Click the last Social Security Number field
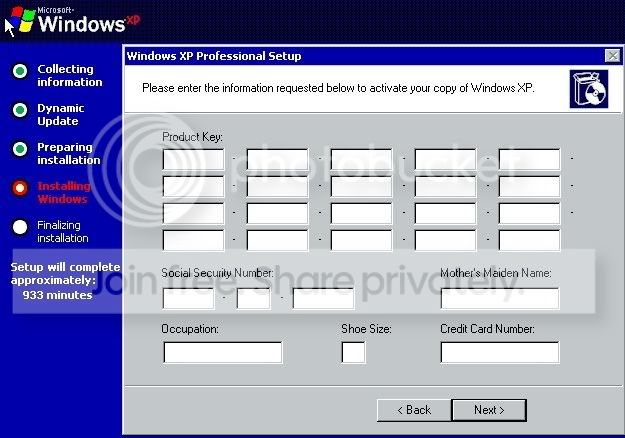625x438 pixels. [x=323, y=299]
